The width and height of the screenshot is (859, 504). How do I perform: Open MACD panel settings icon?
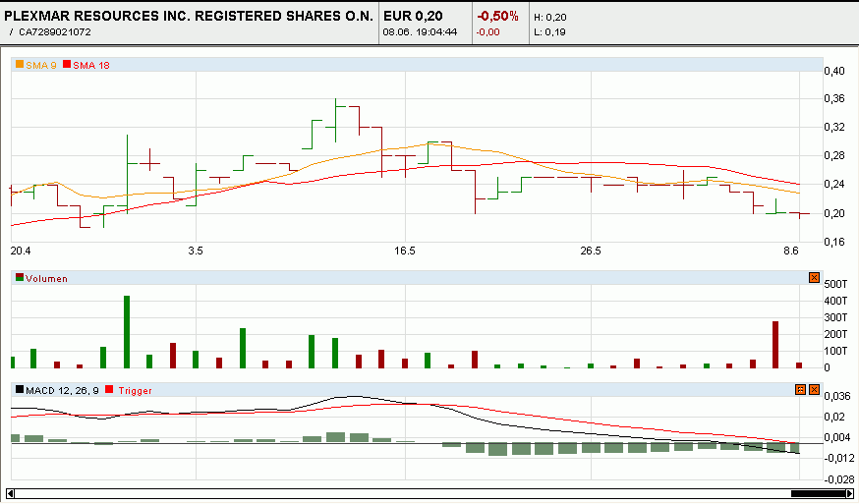click(x=800, y=390)
